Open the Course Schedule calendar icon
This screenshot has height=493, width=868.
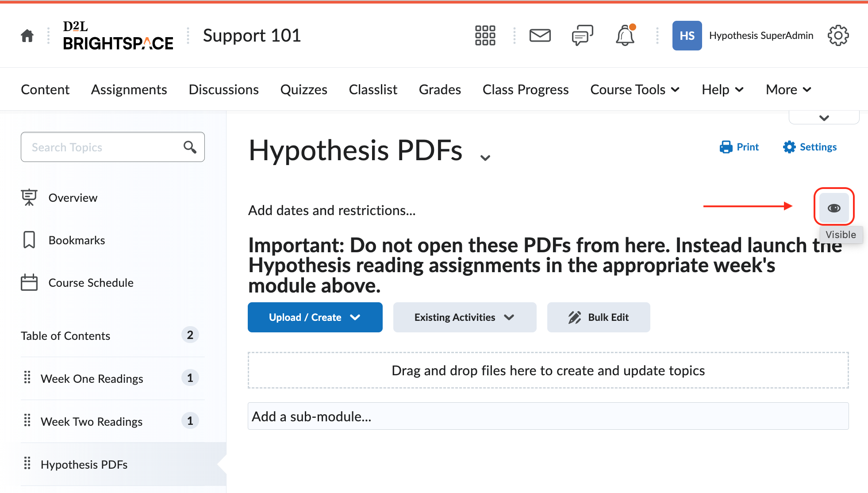coord(29,282)
